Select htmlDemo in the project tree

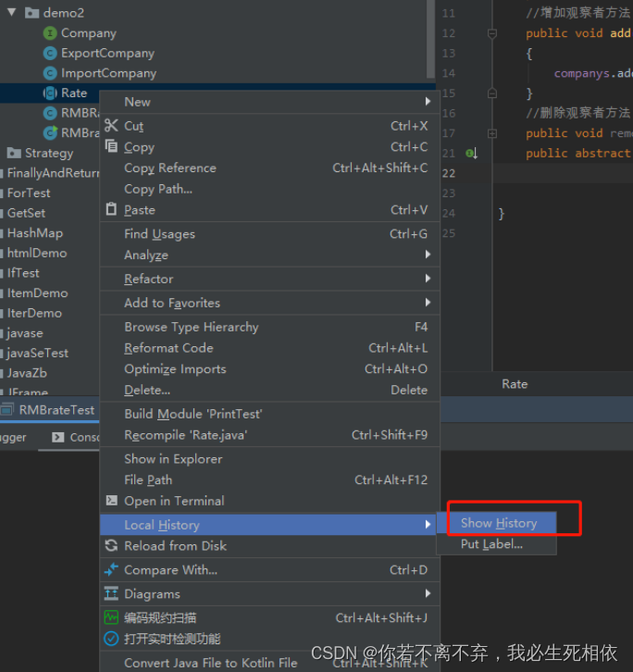coord(37,253)
